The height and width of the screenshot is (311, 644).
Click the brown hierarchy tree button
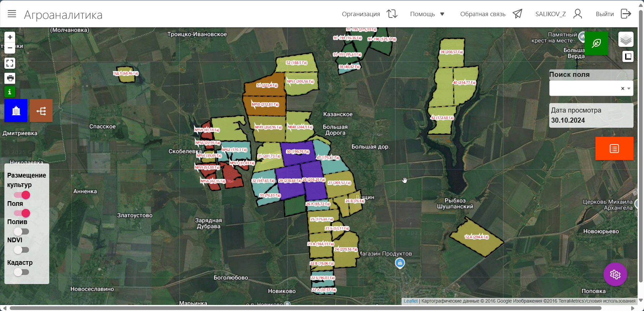[41, 111]
